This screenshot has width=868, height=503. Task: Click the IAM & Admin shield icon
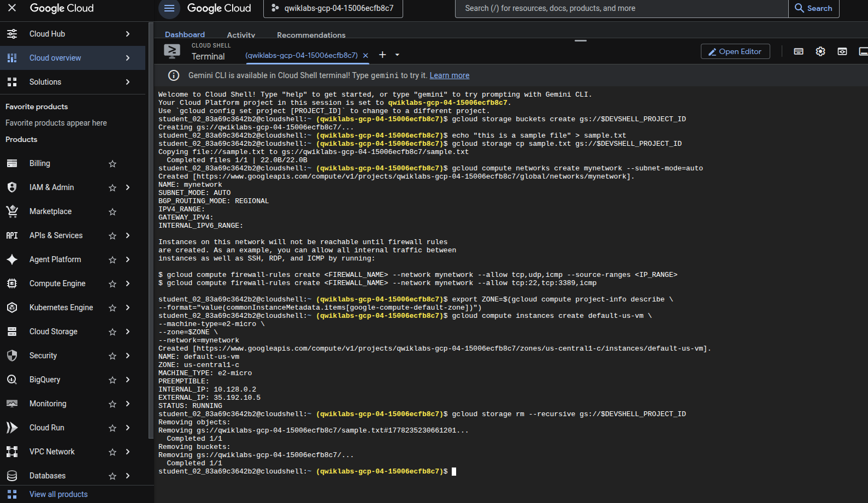(12, 187)
